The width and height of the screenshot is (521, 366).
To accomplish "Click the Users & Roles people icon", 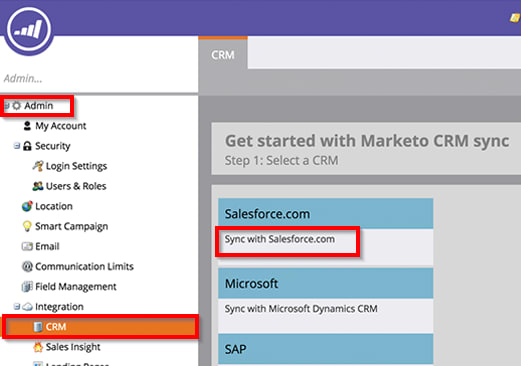I will pos(38,186).
